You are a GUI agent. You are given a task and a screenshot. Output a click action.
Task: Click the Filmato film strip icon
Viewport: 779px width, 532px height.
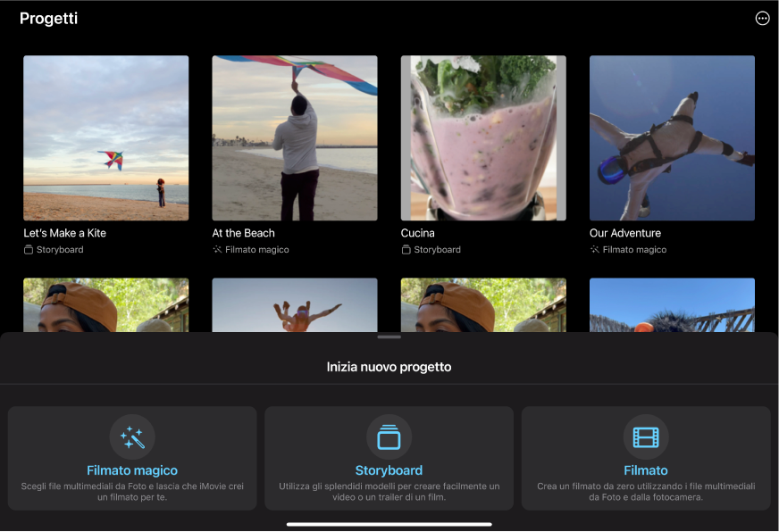(x=646, y=437)
